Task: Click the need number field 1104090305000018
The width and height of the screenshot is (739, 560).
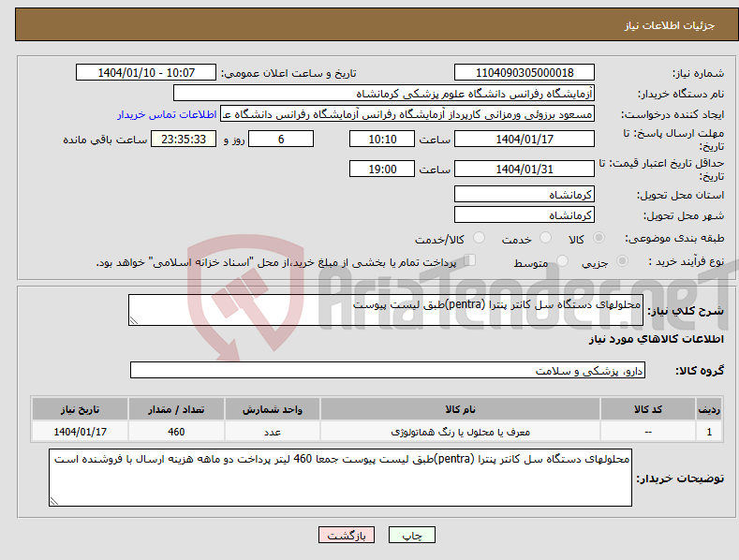Action: click(525, 73)
